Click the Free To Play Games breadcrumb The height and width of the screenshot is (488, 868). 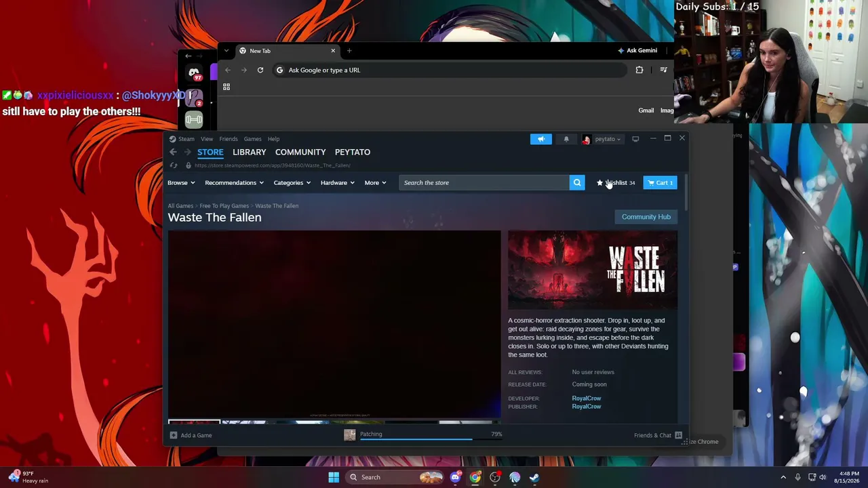coord(224,206)
